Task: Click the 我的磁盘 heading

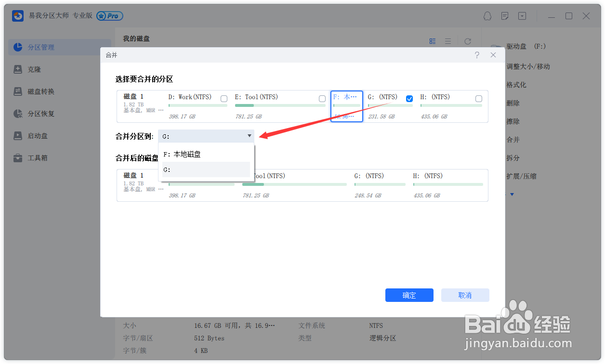Action: coord(136,39)
